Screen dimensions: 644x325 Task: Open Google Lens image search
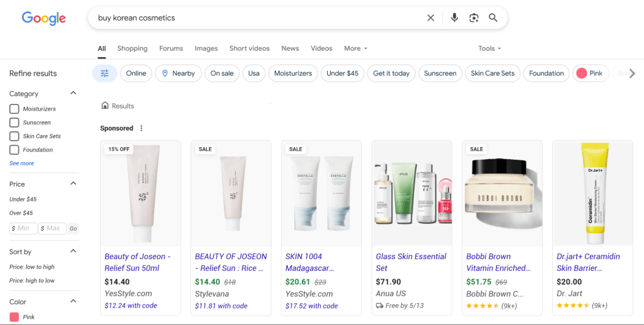(474, 18)
